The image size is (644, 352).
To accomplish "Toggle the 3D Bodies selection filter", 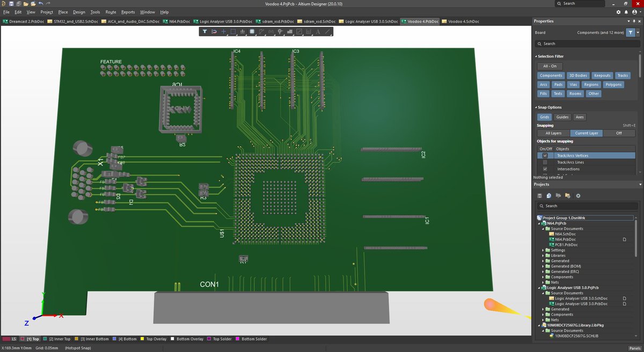I will coord(578,76).
